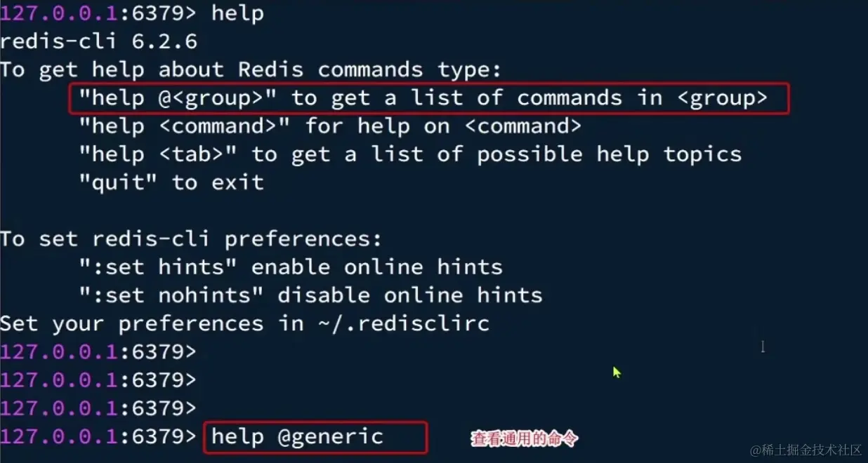Click the "help @generic" command text
The height and width of the screenshot is (463, 868).
[x=298, y=436]
